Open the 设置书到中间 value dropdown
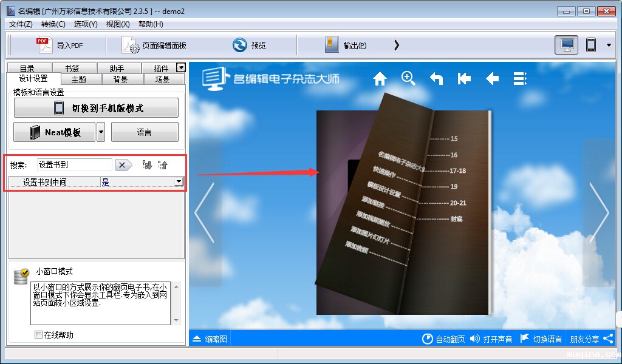 pos(179,181)
